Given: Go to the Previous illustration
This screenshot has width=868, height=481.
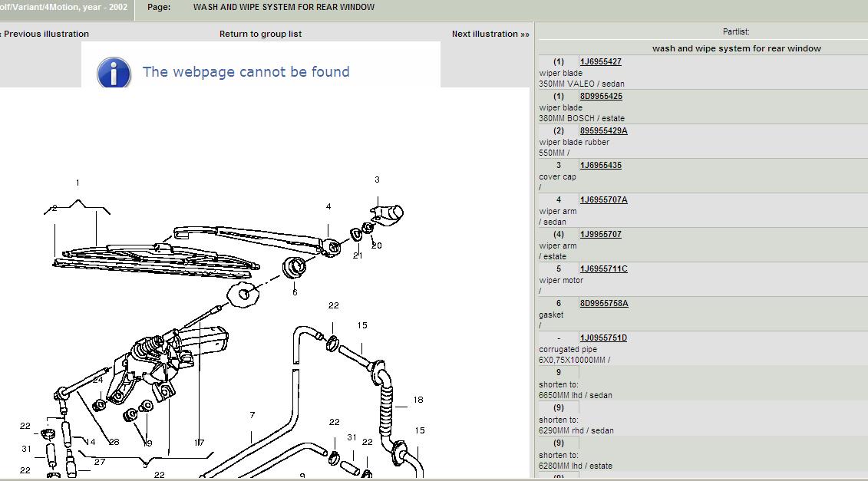Looking at the screenshot, I should [x=45, y=34].
